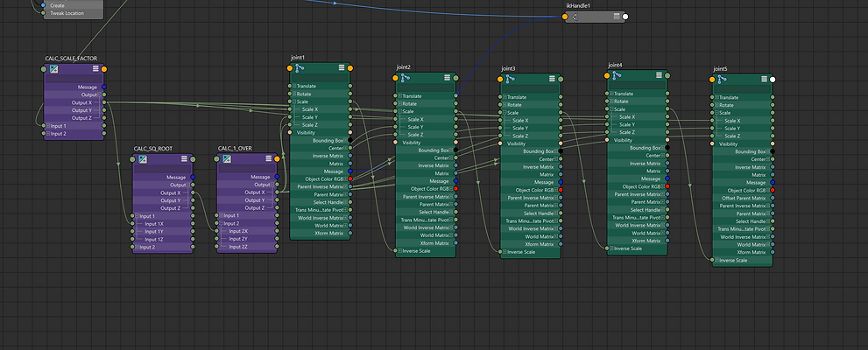This screenshot has height=350, width=868.
Task: Click Visibility row on joint2
Action: (426, 143)
